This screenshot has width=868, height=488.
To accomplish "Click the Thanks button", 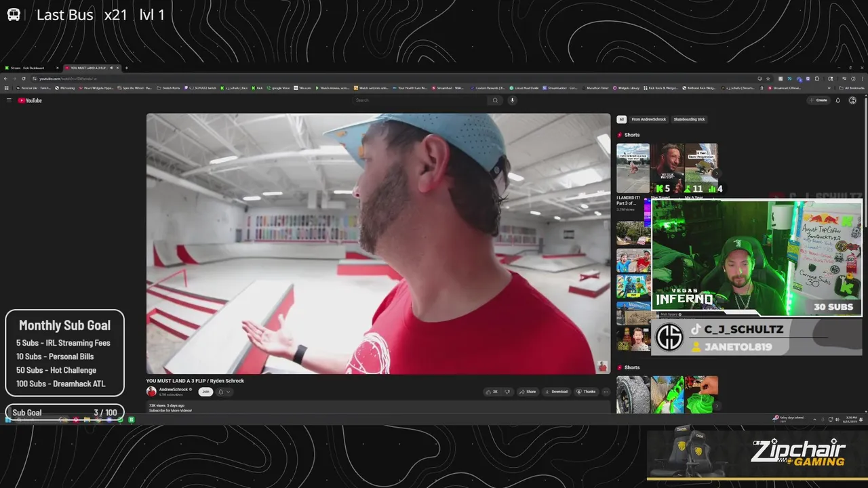I will (x=587, y=392).
